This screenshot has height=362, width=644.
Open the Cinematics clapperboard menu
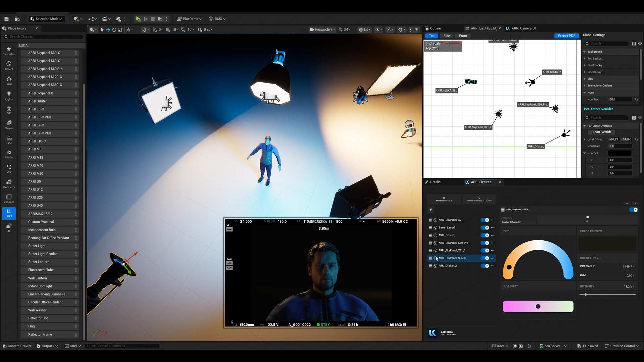106,19
